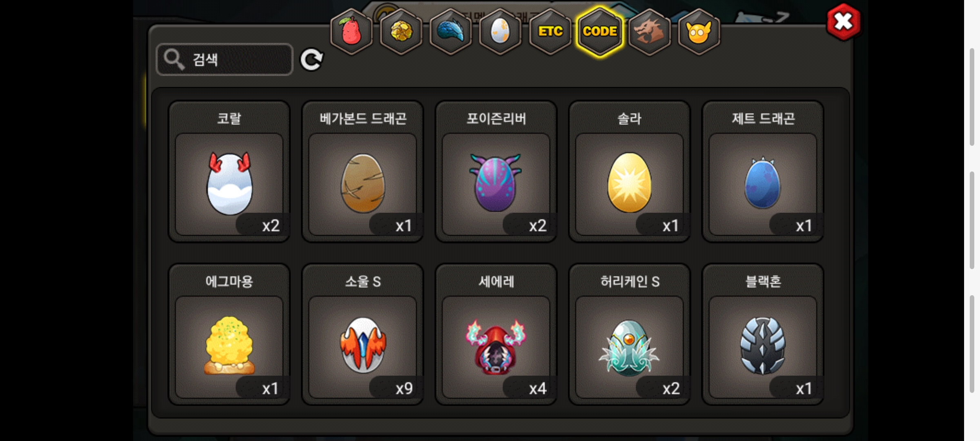This screenshot has width=980, height=441.
Task: Select the blue dragon head tab
Action: click(451, 31)
